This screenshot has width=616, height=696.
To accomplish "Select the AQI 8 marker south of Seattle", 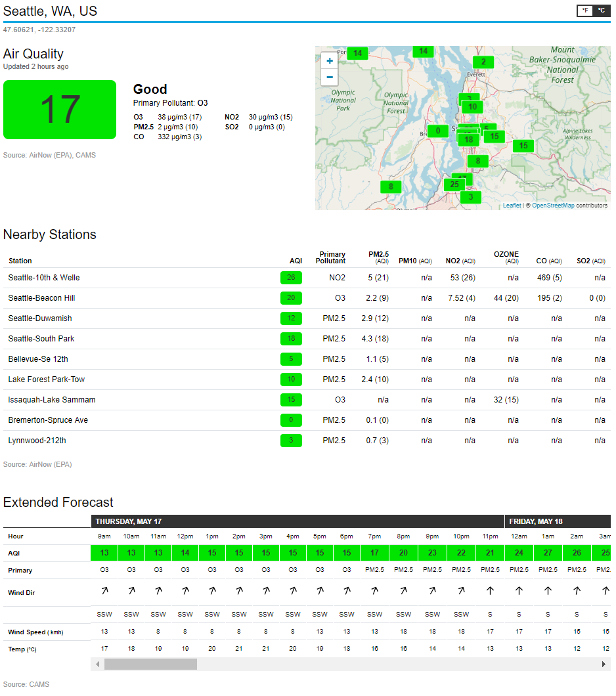I will [x=477, y=160].
